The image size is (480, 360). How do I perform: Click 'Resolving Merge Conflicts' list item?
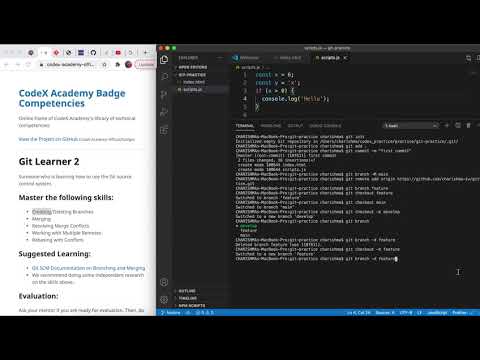(61, 226)
